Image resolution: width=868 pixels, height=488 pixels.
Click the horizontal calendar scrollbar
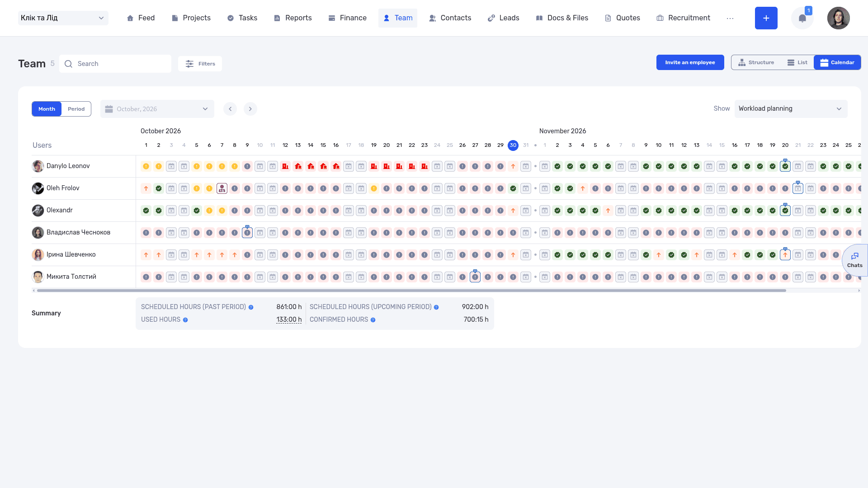coord(411,291)
